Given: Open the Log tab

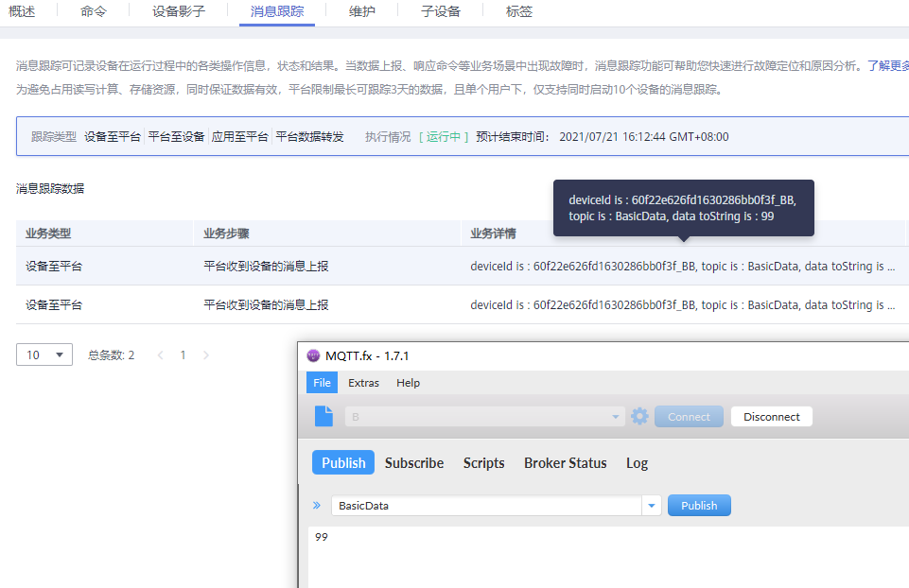Looking at the screenshot, I should click(637, 463).
